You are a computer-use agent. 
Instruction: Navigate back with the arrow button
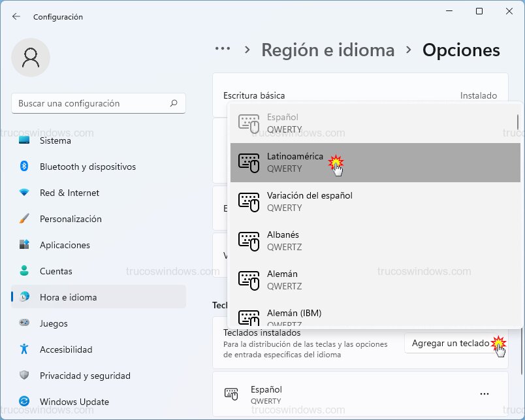click(14, 17)
